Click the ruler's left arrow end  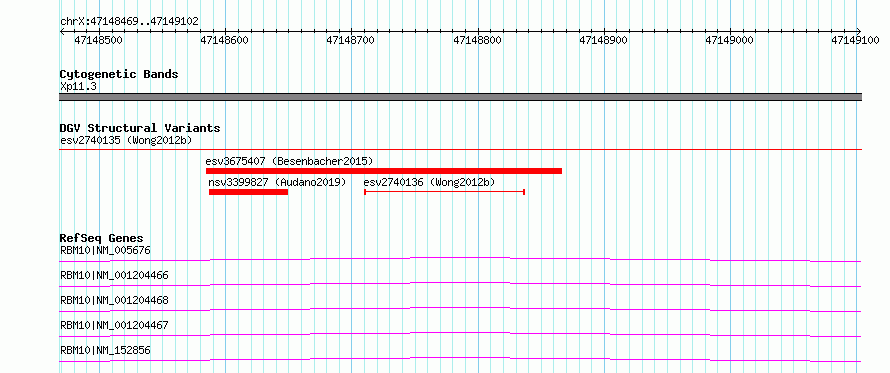pyautogui.click(x=62, y=32)
